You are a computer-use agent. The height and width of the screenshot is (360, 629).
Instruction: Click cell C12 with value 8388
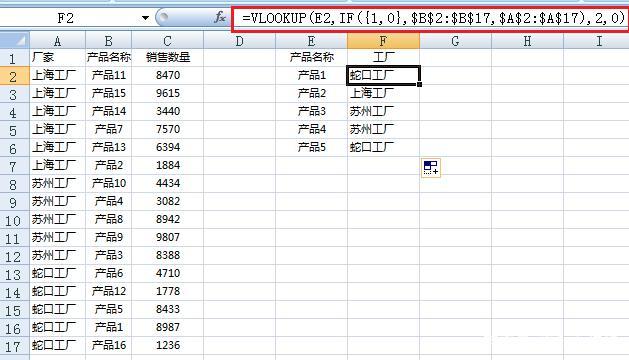168,256
